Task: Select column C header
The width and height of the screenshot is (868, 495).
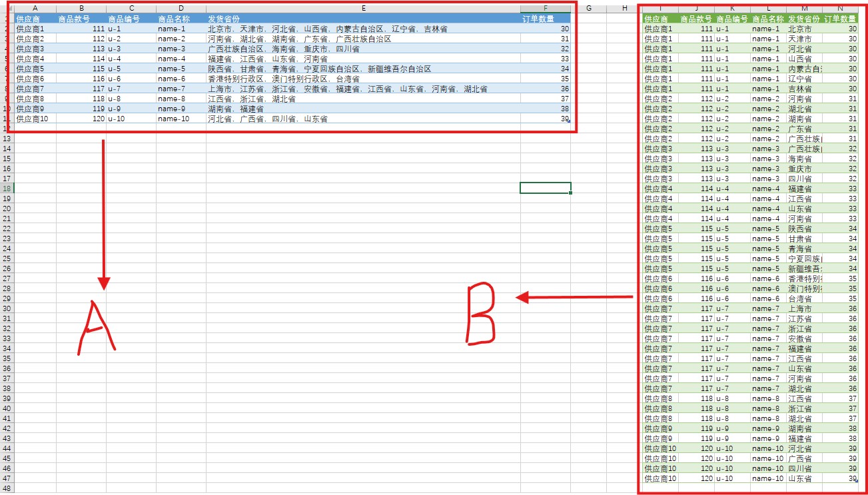Action: pyautogui.click(x=131, y=8)
